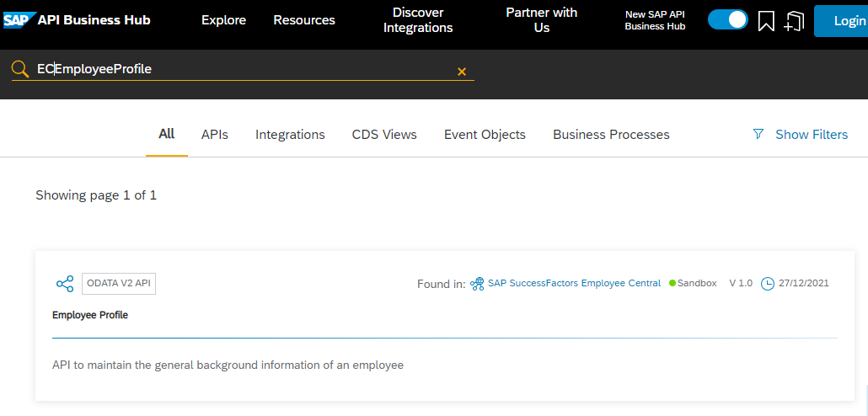Click the filter funnel icon
Image resolution: width=868 pixels, height=416 pixels.
tap(758, 134)
